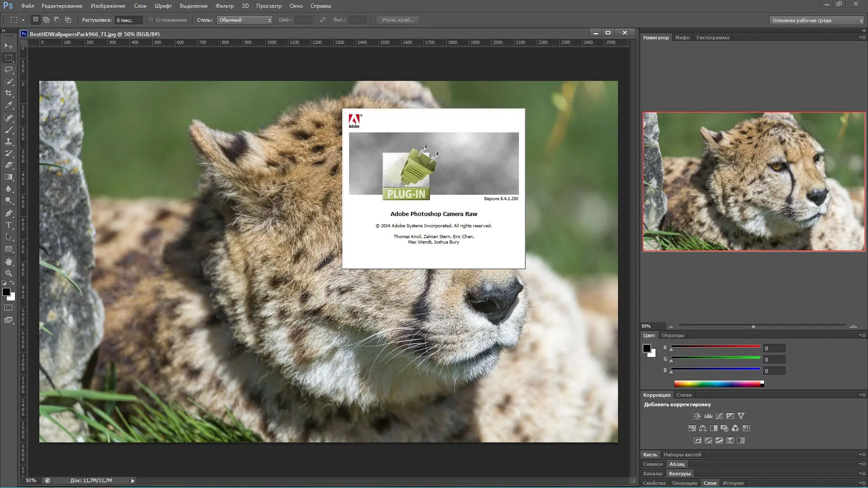Select the Gradient tool
868x488 pixels.
pos(9,177)
